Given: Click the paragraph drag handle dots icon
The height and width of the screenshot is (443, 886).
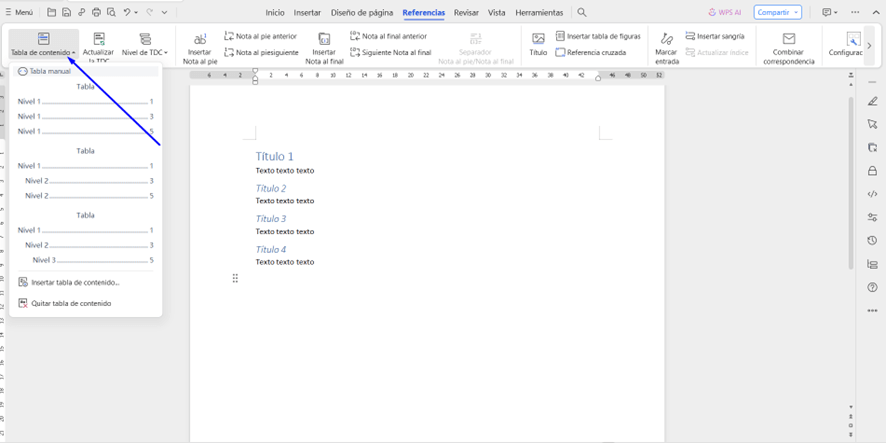Looking at the screenshot, I should pyautogui.click(x=236, y=278).
